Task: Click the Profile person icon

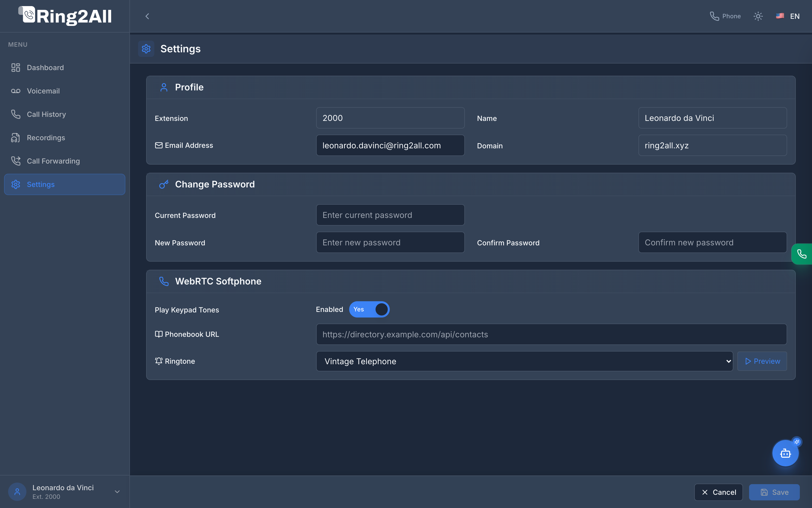Action: (x=164, y=87)
